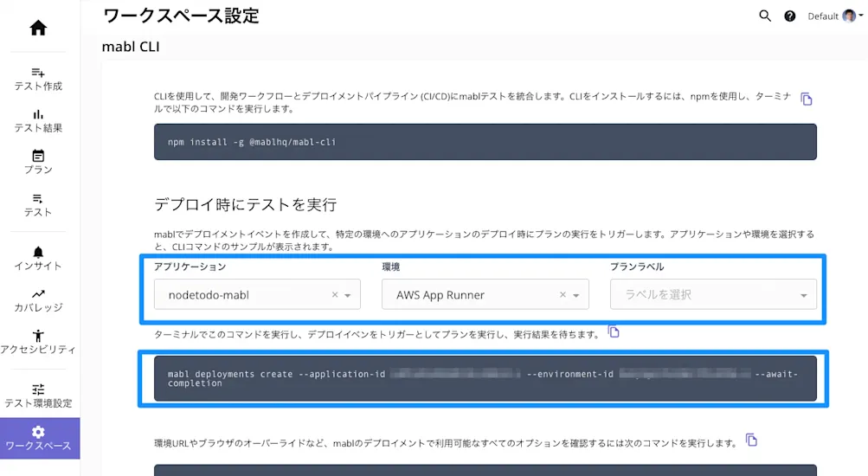Go to the home icon in sidebar
Viewport: 868px width, 476px height.
pos(38,28)
